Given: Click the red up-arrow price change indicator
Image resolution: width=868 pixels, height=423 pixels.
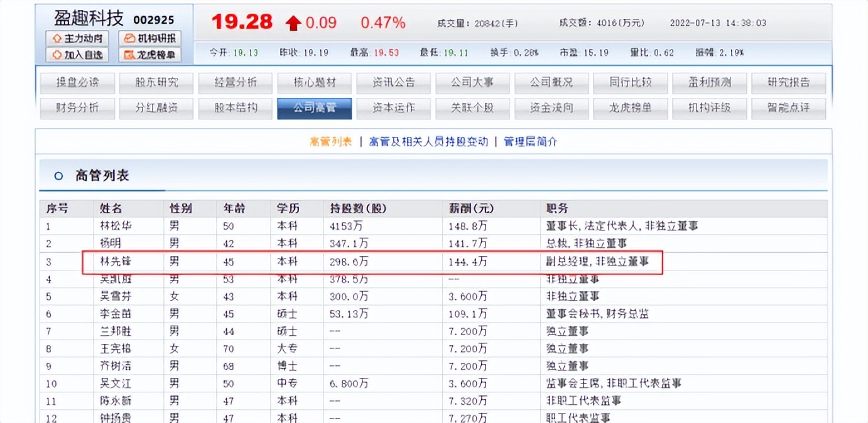Looking at the screenshot, I should (x=293, y=21).
